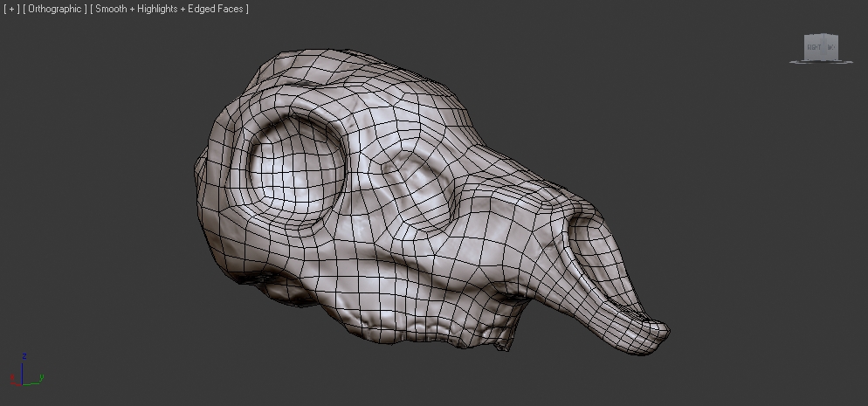Open the Smooth + Highlights shading menu
Screen dimensions: 868x406
169,9
